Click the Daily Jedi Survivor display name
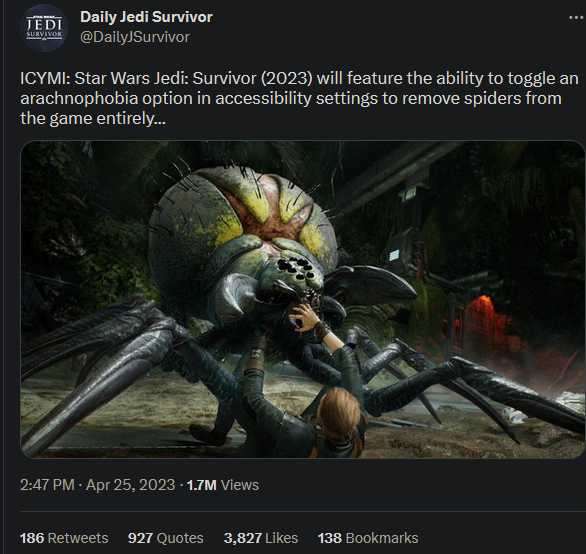 146,17
